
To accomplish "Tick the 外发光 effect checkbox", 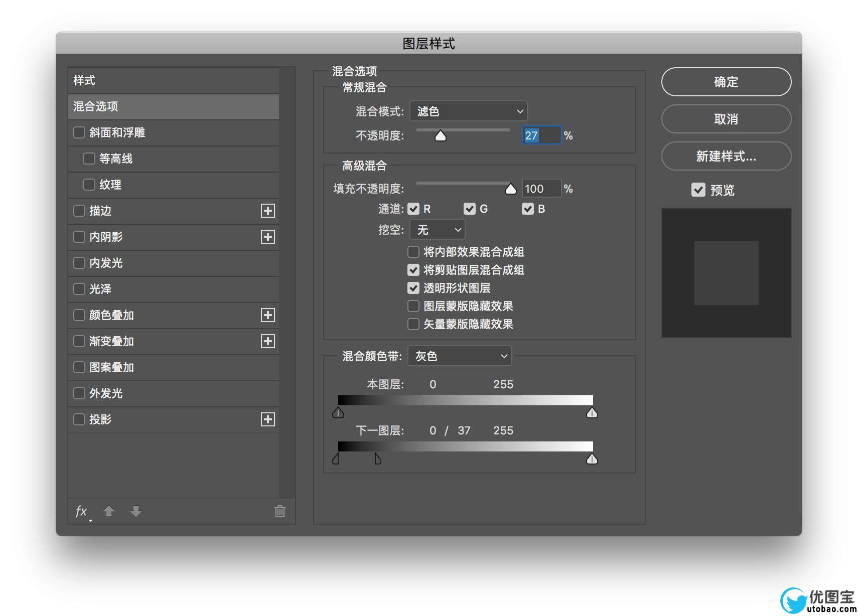I will point(79,393).
